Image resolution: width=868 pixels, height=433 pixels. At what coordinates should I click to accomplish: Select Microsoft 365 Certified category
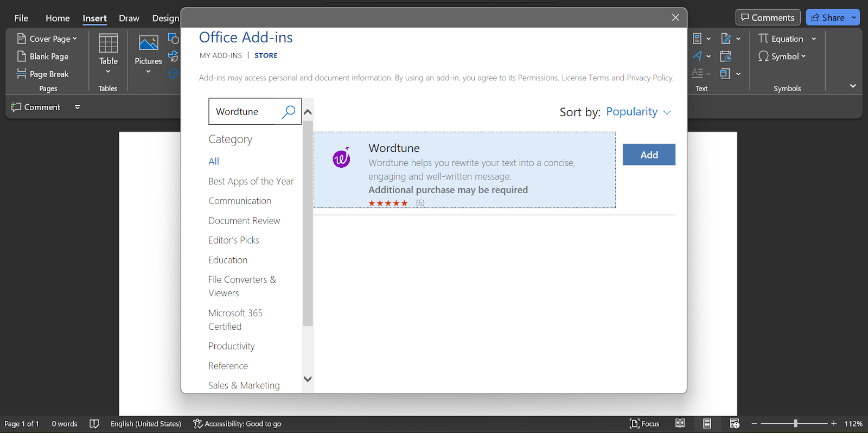click(235, 320)
